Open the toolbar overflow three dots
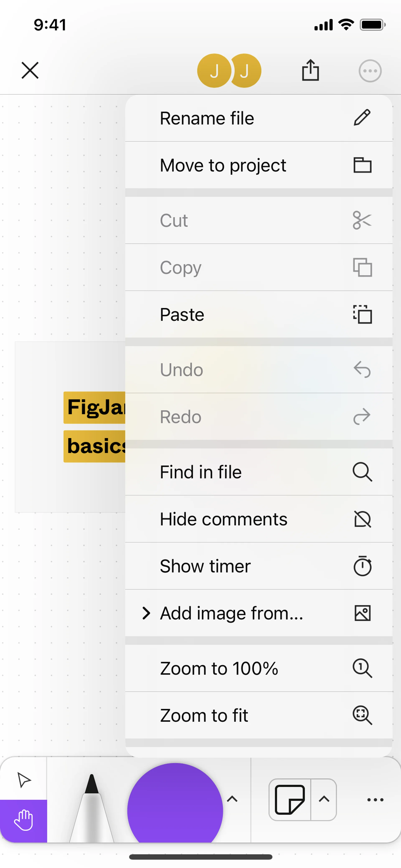Screen dimensions: 401x868 tap(375, 800)
